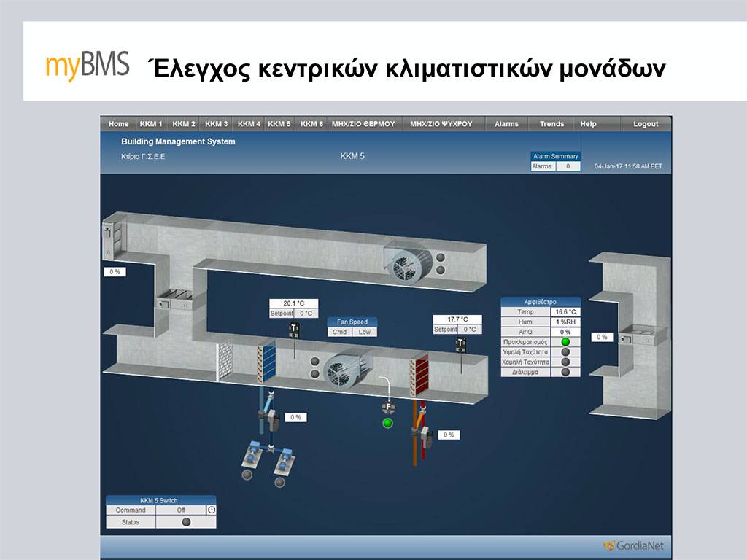The height and width of the screenshot is (560, 747).
Task: Open the Setpoint value under 20.1 °C
Action: coord(306,314)
